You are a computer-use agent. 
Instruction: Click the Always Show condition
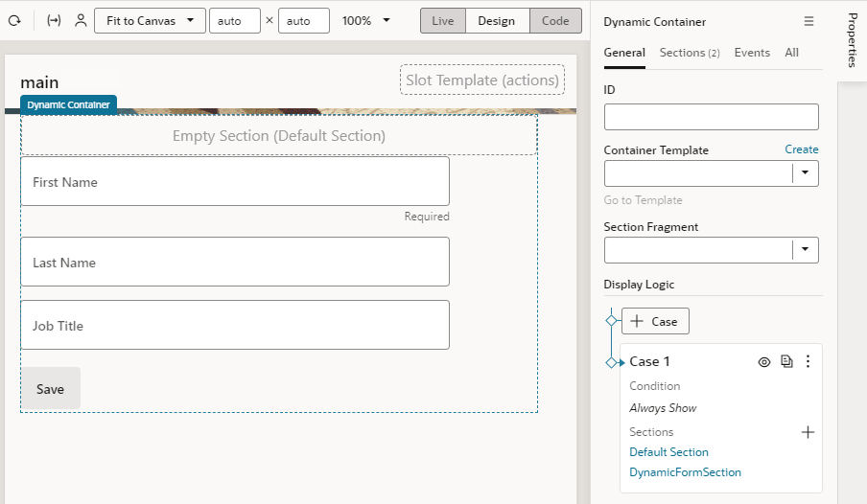pyautogui.click(x=663, y=408)
